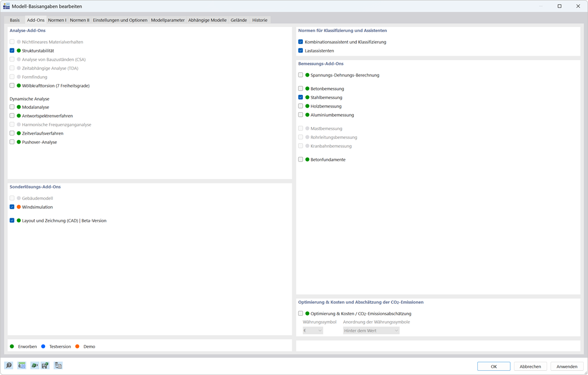The width and height of the screenshot is (588, 375).
Task: Click the orange dot beside Windsimulation
Action: (18, 207)
